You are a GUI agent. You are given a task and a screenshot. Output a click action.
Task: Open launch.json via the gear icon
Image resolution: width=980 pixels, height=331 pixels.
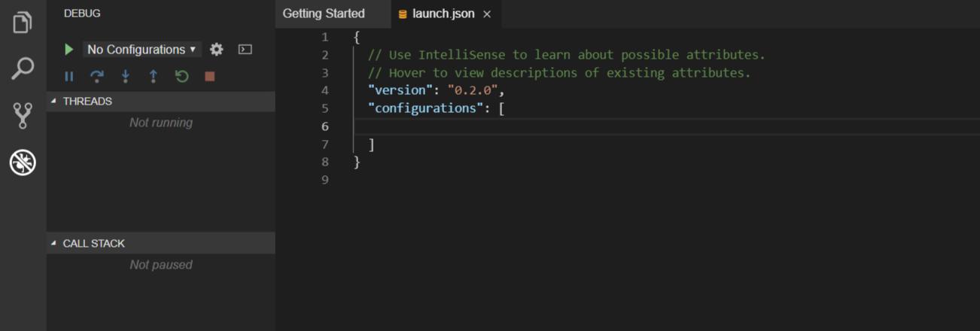pos(217,50)
